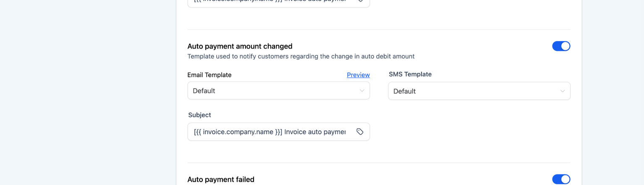Screen dimensions: 644x185
Task: Click the auto debit amount description text
Action: click(301, 56)
